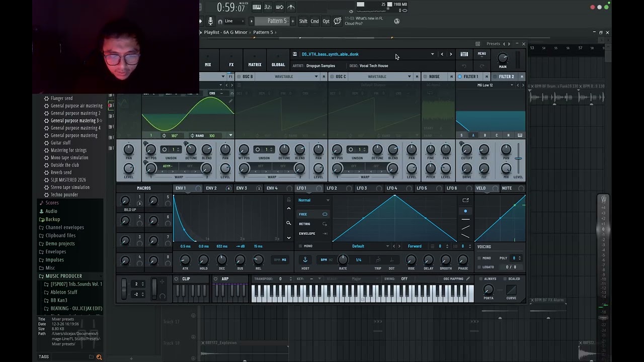The width and height of the screenshot is (644, 362).
Task: Click the countdown 3-2-1 icon in toolbar
Action: pyautogui.click(x=268, y=7)
